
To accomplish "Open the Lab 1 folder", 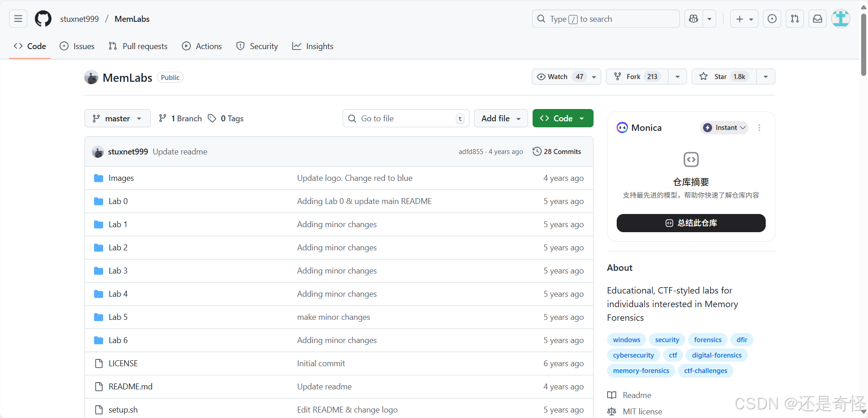I will click(x=118, y=224).
